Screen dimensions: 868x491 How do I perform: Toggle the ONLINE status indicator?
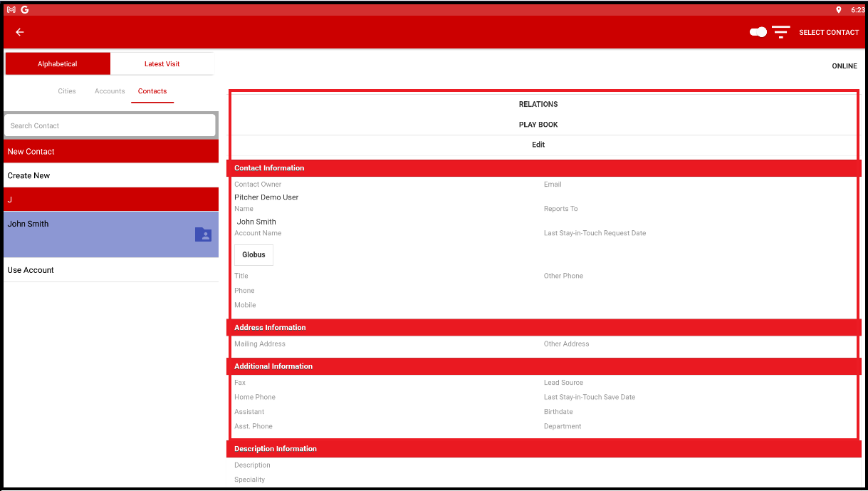click(x=844, y=66)
